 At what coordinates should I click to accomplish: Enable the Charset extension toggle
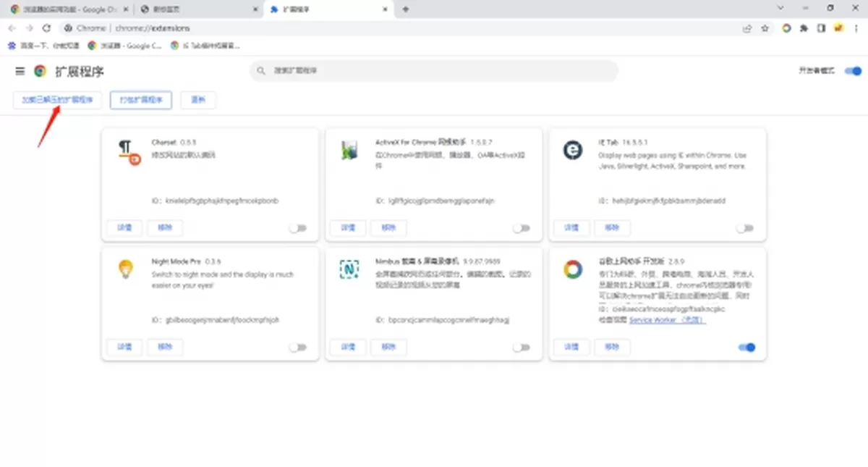(x=297, y=227)
